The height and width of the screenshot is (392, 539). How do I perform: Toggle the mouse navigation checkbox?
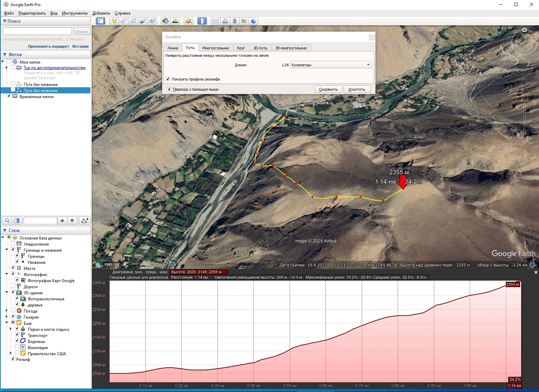coord(169,89)
